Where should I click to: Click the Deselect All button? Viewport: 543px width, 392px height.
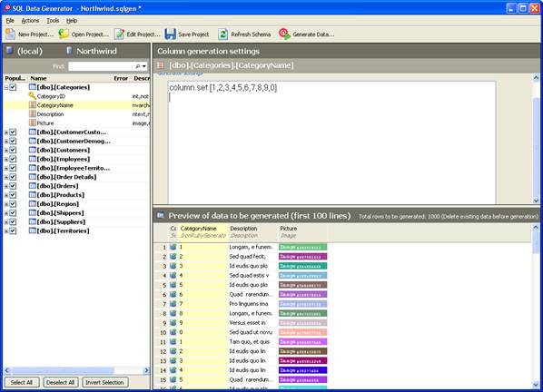(60, 382)
